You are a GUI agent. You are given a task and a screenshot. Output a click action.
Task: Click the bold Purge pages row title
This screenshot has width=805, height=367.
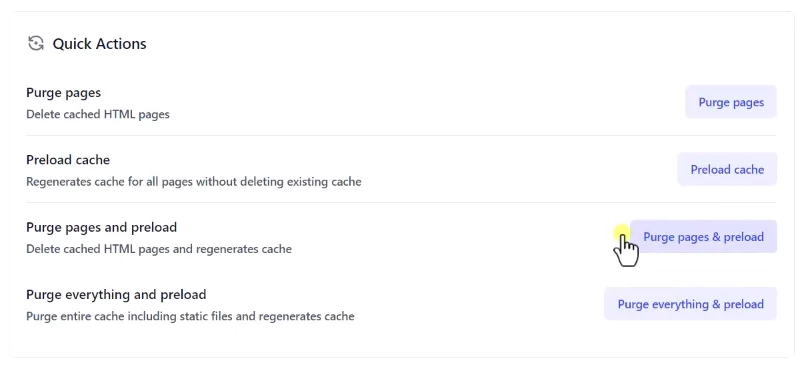click(x=64, y=93)
